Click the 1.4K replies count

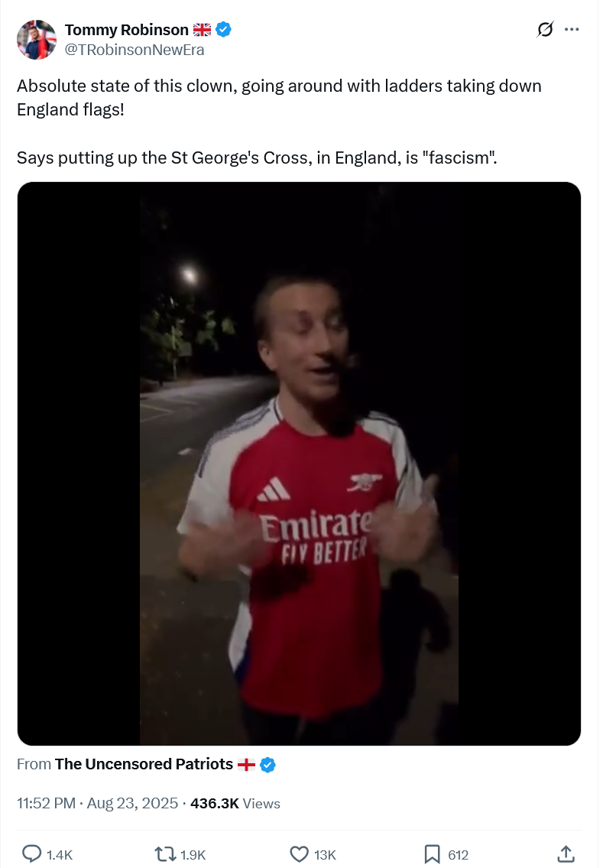tap(60, 855)
